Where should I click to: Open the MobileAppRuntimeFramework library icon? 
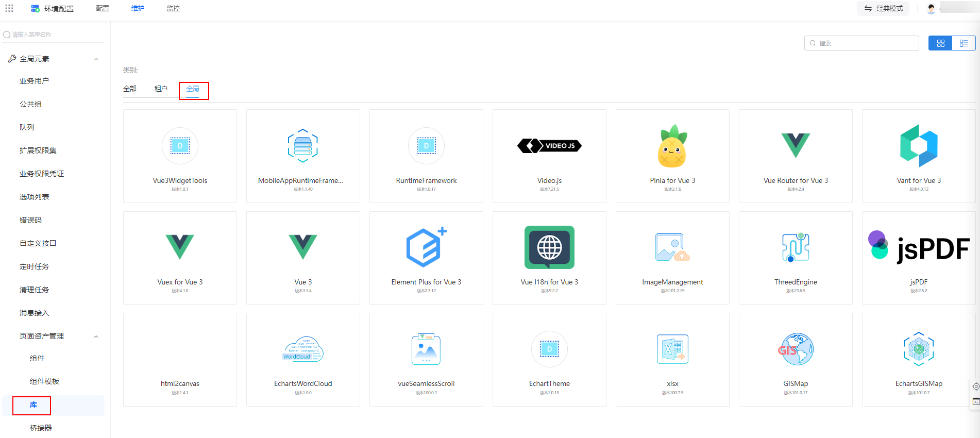click(x=303, y=146)
